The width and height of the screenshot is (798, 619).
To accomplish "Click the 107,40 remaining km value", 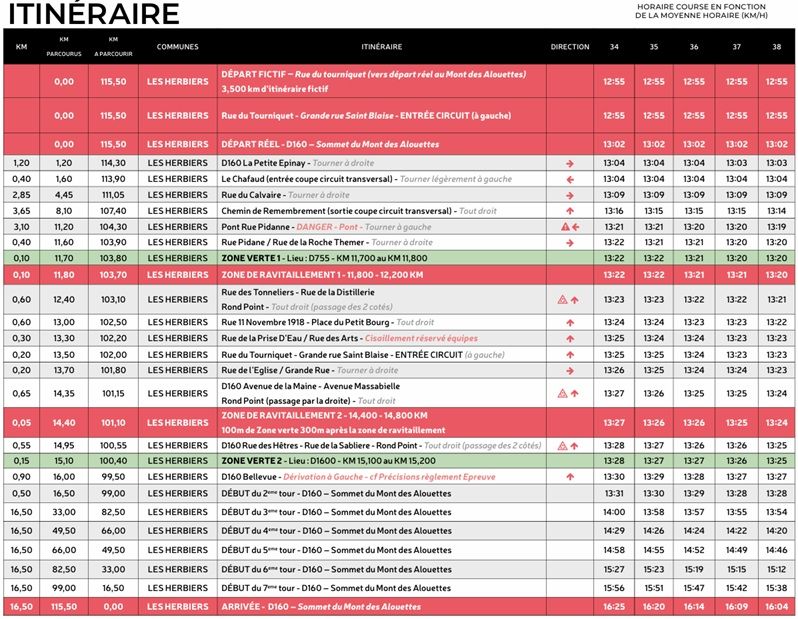I will click(x=113, y=211).
